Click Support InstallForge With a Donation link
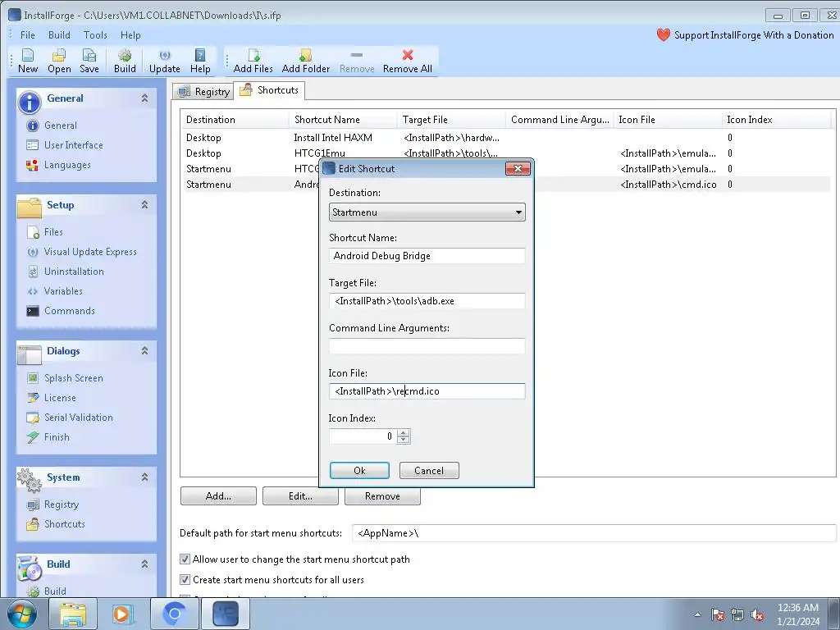The image size is (840, 630). pos(754,34)
